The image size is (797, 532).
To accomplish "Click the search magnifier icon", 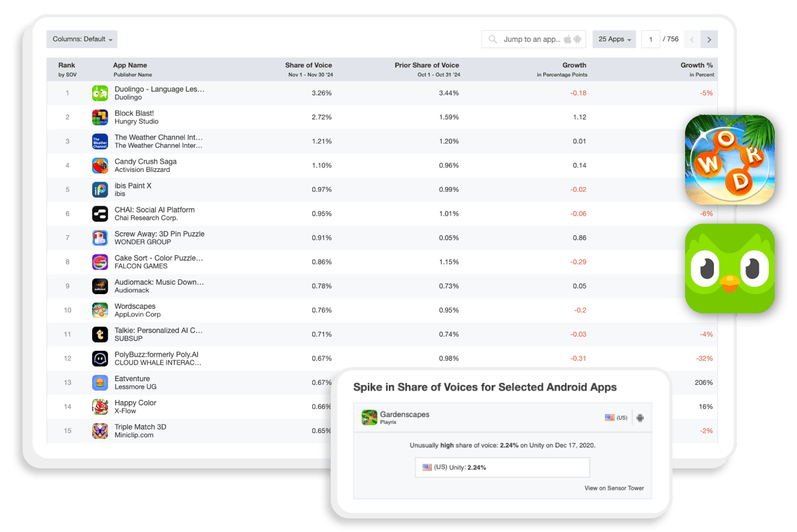I will point(493,39).
